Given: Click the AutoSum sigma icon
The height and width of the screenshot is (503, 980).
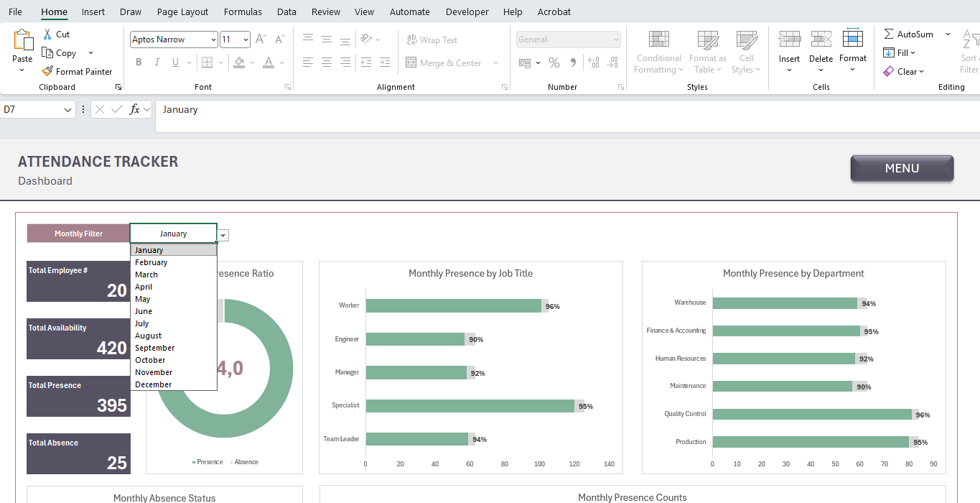Looking at the screenshot, I should [889, 34].
